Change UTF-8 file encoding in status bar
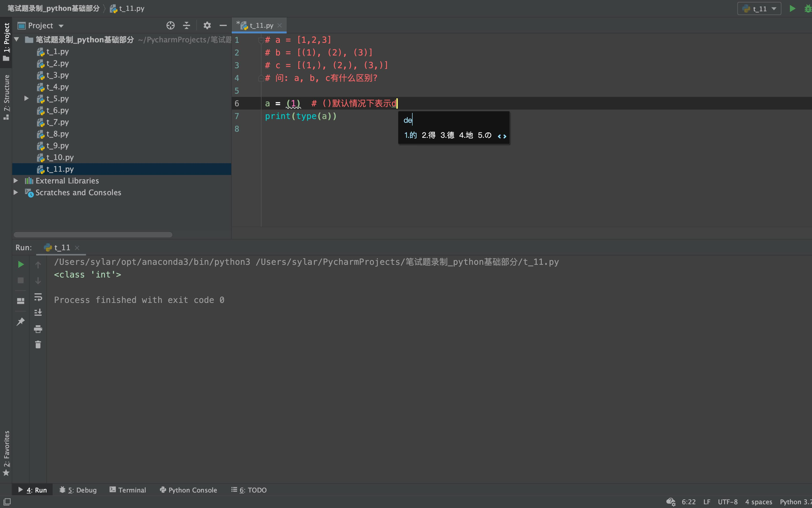 [x=727, y=502]
